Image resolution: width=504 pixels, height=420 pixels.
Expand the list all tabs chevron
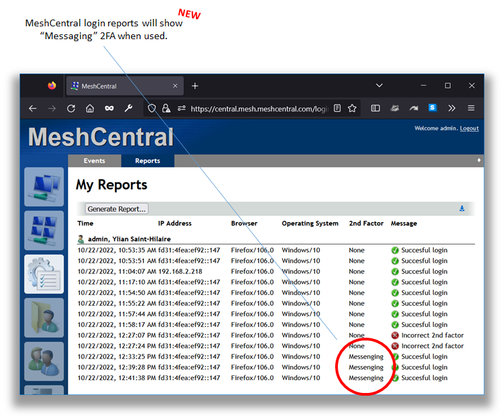[x=379, y=86]
